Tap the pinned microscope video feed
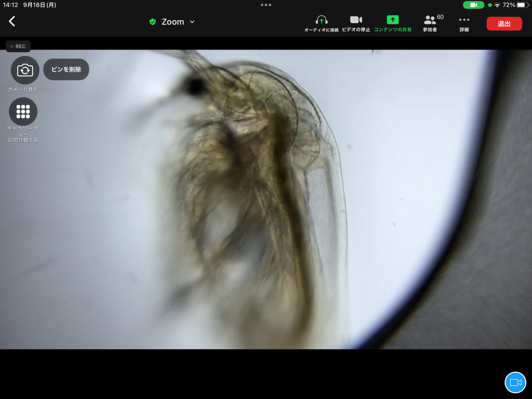Screen dimensions: 532x399 tap(266, 199)
